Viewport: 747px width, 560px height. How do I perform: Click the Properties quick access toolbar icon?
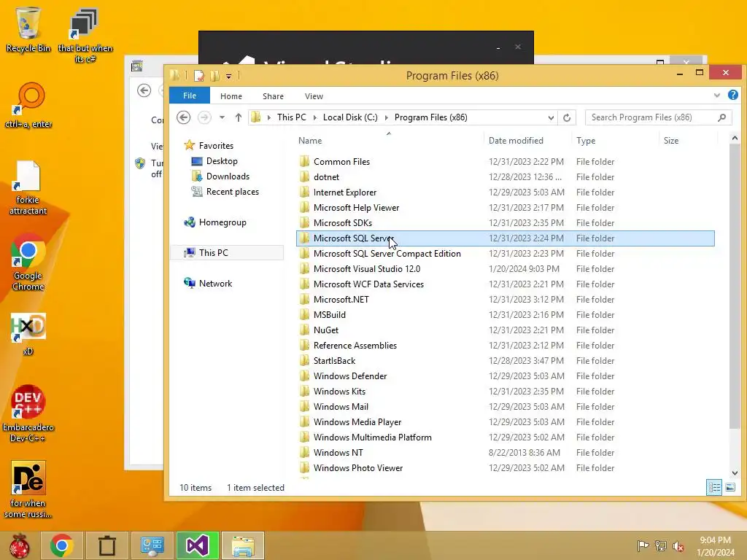(x=198, y=76)
